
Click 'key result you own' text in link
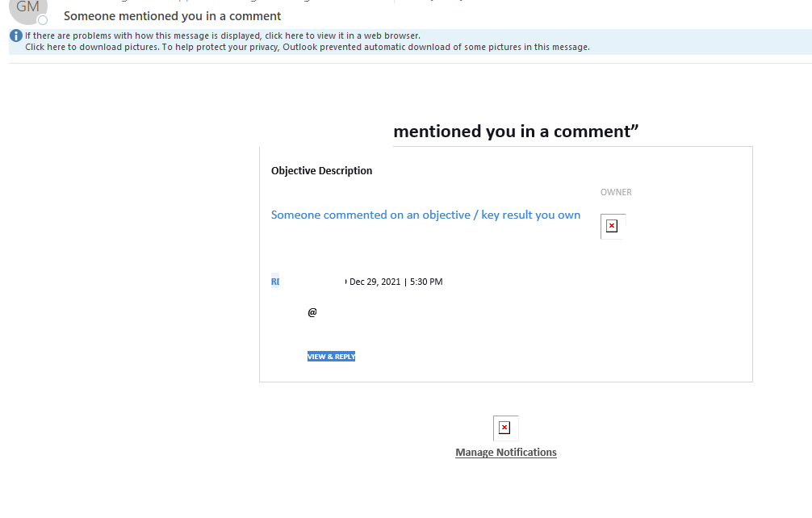531,215
